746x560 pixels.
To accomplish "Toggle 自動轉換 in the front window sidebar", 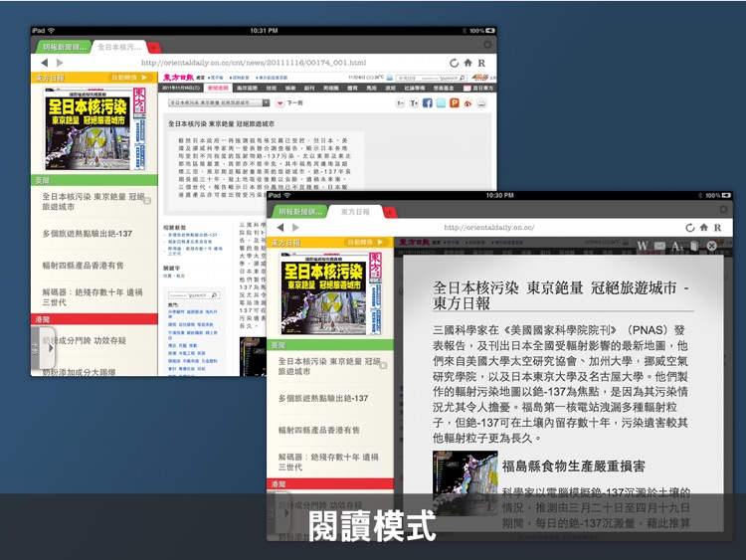I will pyautogui.click(x=365, y=242).
